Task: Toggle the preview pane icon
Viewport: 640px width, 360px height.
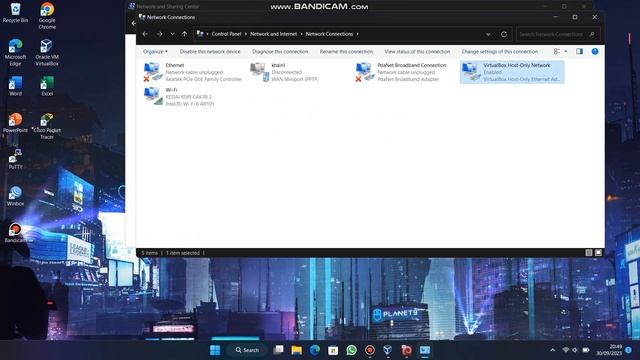Action: tap(579, 51)
